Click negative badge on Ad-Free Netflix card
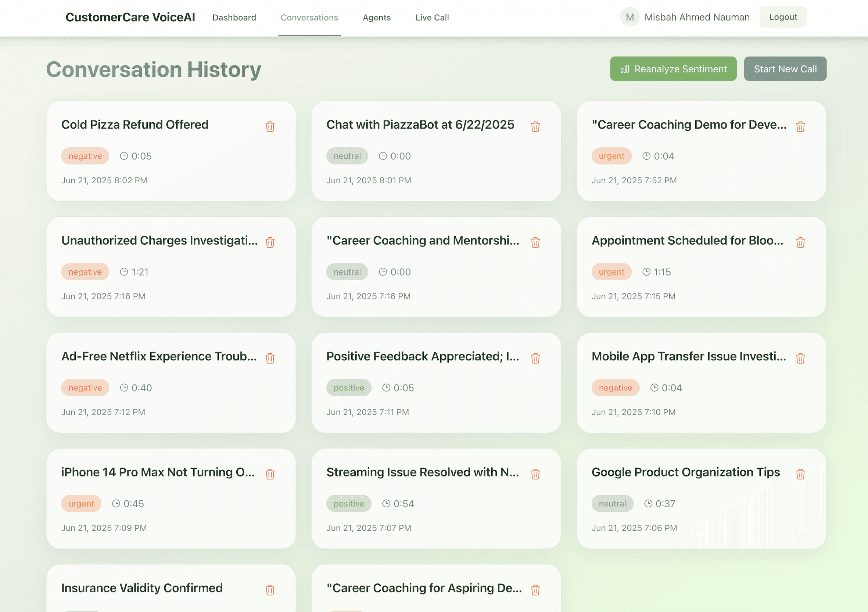Screen dimensions: 868x612 (x=85, y=388)
